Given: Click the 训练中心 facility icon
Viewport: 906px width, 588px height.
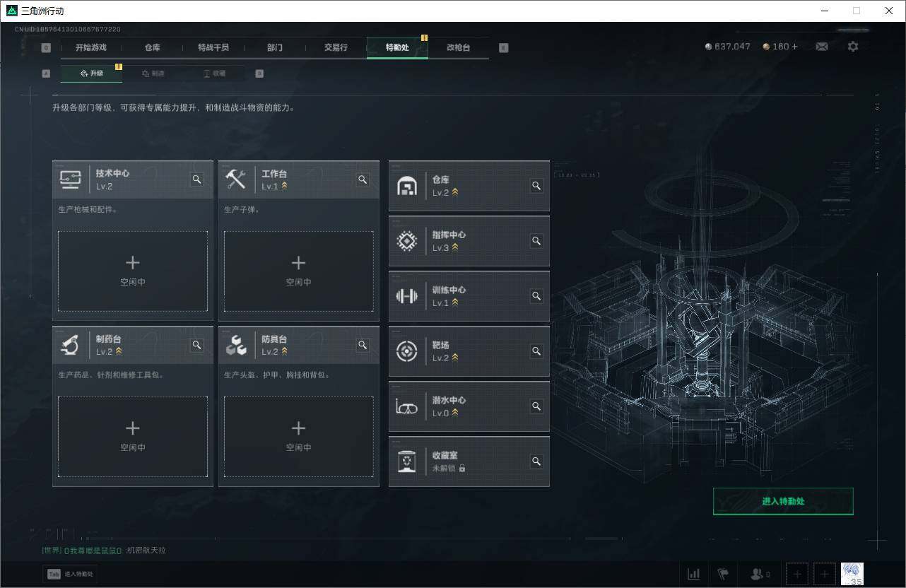Looking at the screenshot, I should (406, 295).
